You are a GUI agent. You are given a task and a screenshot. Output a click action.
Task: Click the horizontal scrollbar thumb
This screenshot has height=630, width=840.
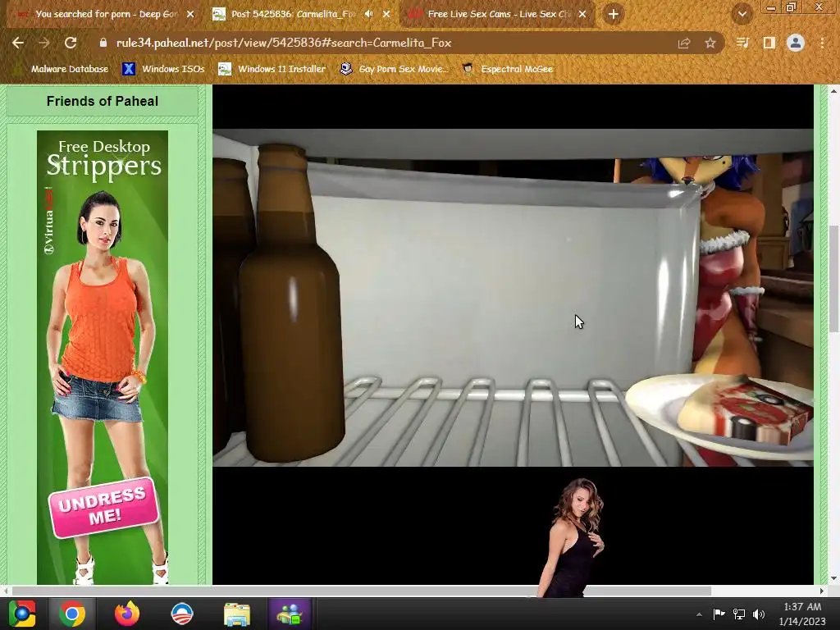[362, 591]
